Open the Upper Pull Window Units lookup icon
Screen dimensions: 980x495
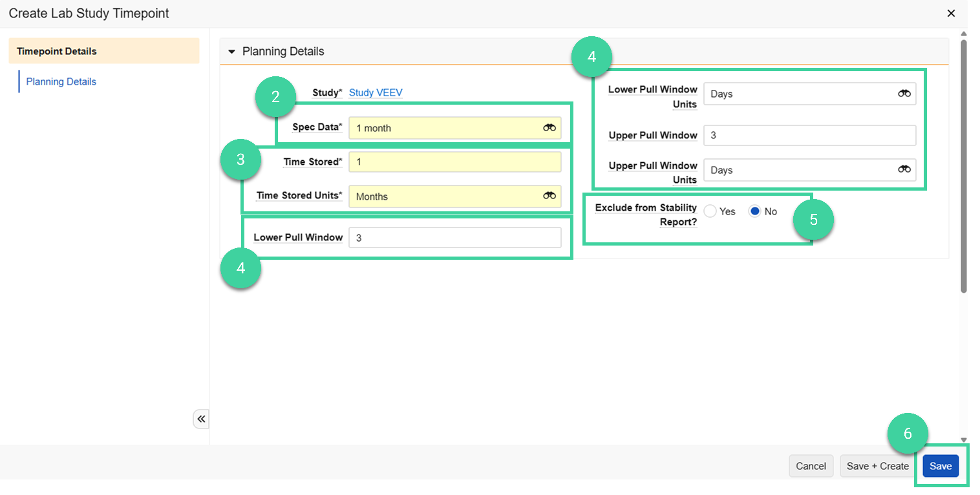903,169
